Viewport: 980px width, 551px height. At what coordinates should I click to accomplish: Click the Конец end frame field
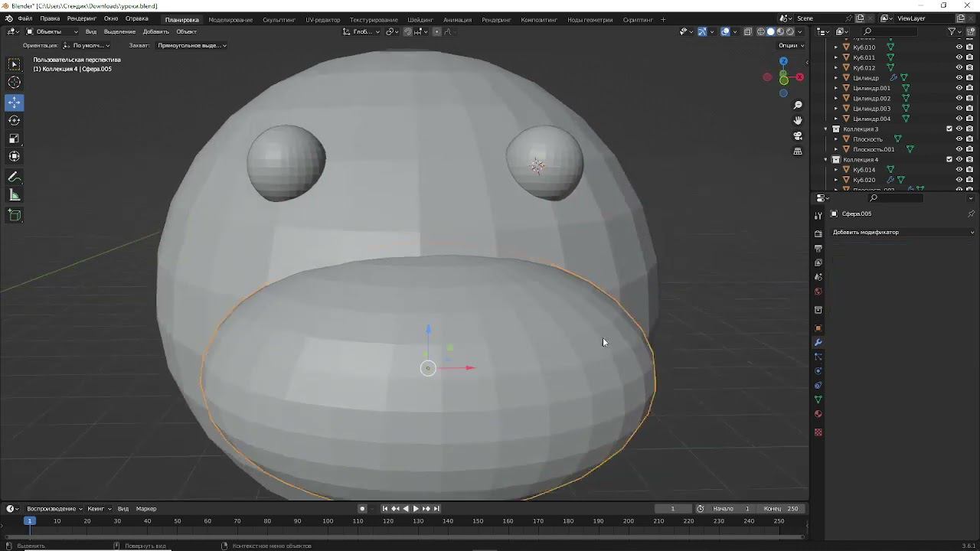click(x=782, y=509)
